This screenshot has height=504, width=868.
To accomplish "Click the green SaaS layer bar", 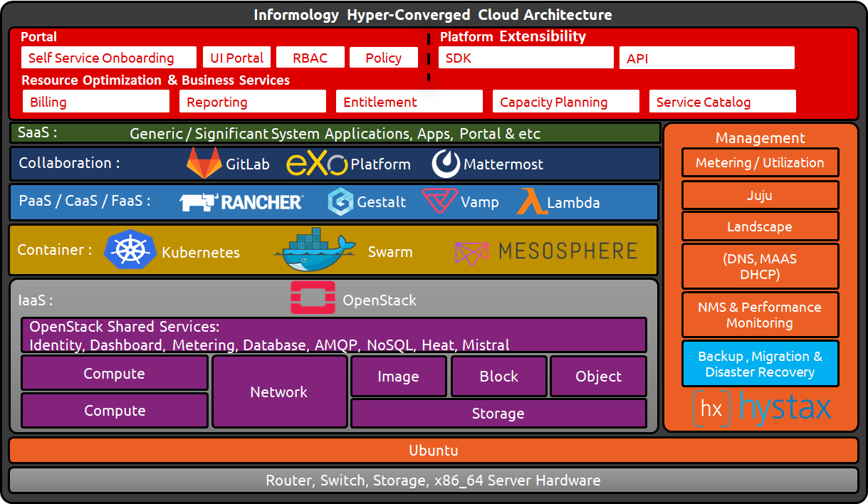I will 335,133.
